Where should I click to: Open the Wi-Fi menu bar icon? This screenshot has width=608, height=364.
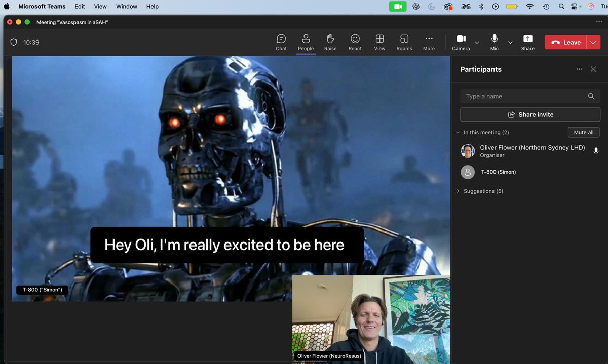point(529,6)
